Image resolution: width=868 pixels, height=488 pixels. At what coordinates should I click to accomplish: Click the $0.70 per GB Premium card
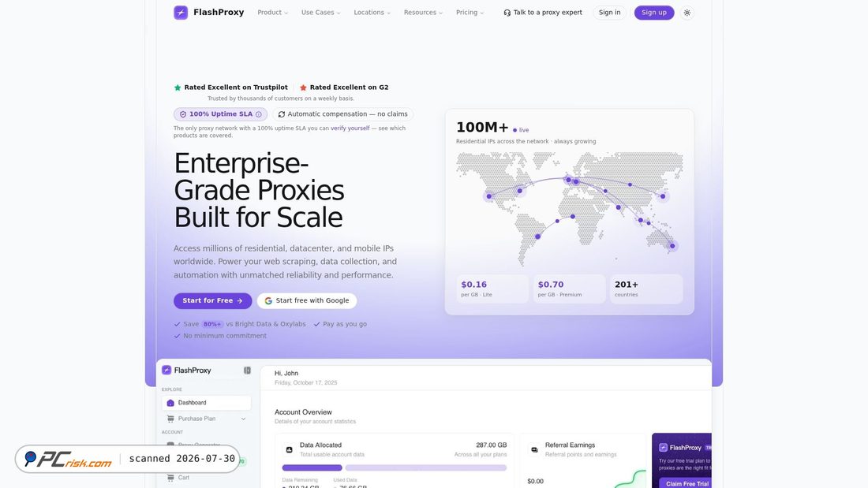pyautogui.click(x=569, y=289)
